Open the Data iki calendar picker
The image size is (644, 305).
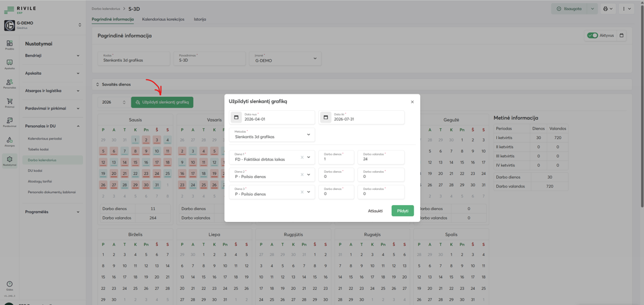point(326,118)
